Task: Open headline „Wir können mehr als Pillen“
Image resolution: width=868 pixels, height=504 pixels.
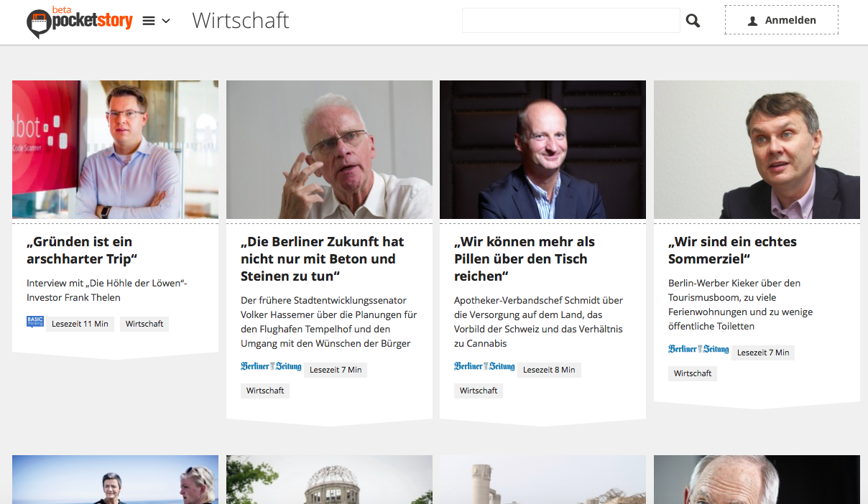Action: point(525,258)
